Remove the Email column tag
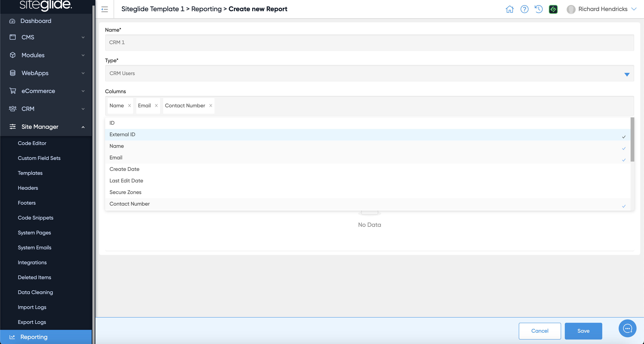Image resolution: width=644 pixels, height=344 pixels. pos(156,105)
